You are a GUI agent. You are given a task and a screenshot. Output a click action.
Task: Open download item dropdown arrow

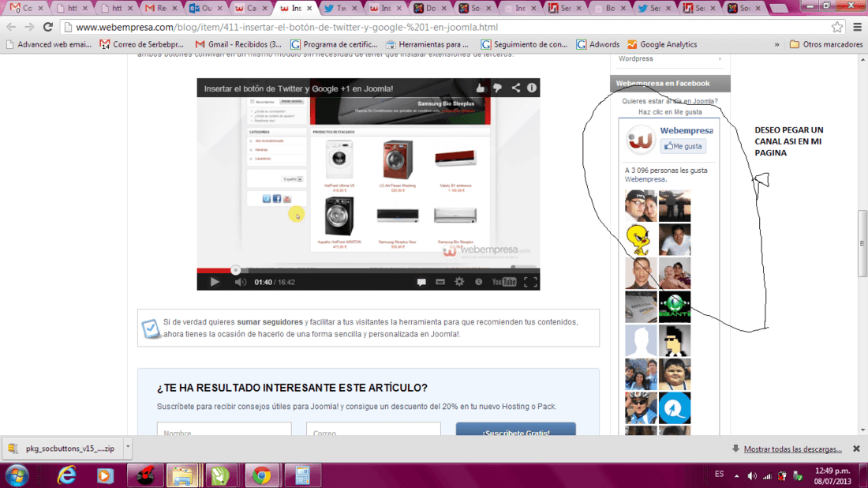point(127,449)
